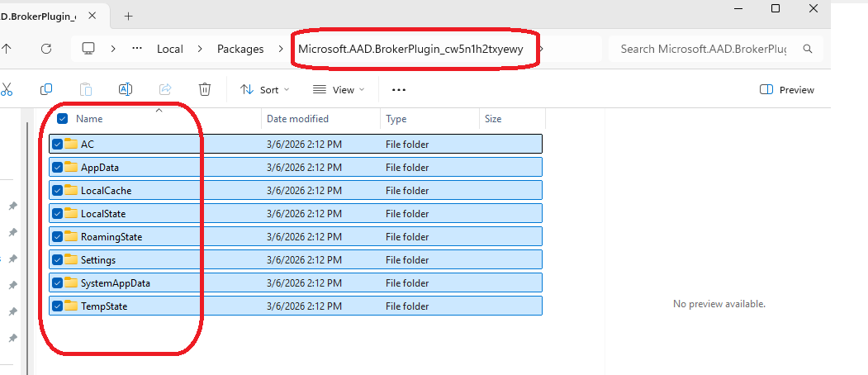Open the View dropdown menu
The image size is (868, 375).
pos(339,90)
